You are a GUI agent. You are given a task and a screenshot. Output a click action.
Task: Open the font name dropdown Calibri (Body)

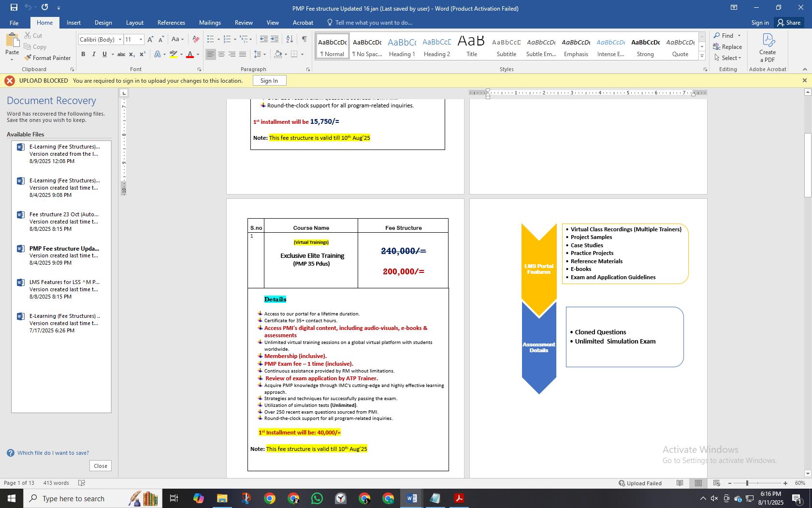click(x=120, y=40)
